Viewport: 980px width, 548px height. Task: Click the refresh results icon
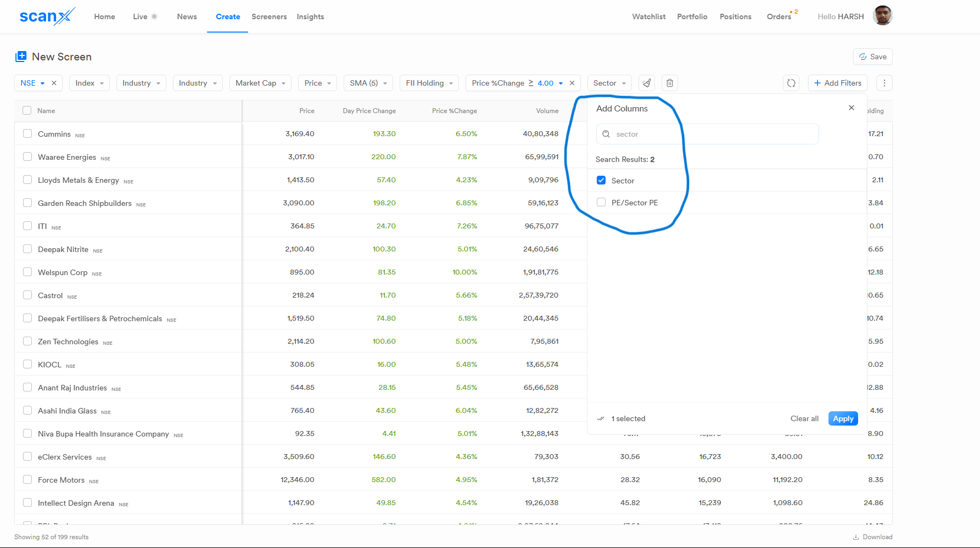[791, 83]
